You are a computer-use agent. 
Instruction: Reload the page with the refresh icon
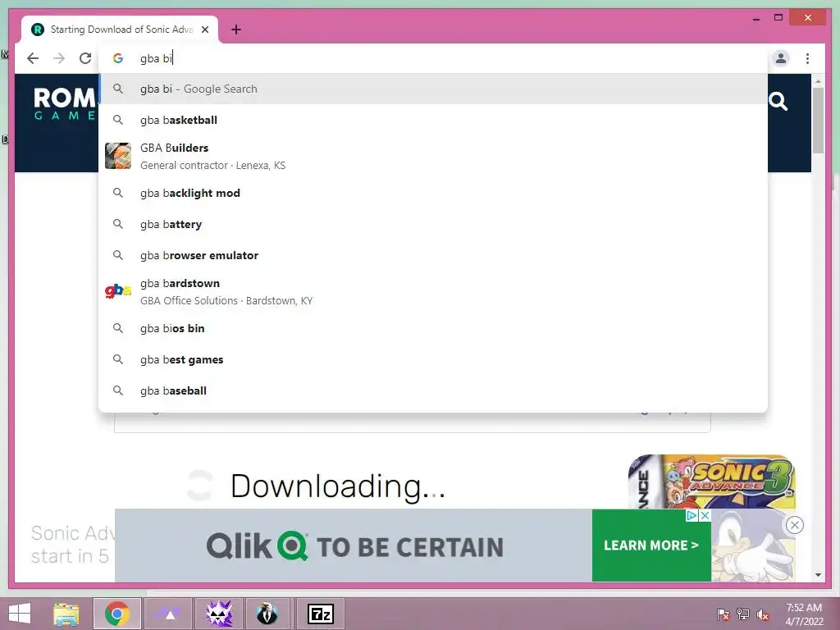[85, 58]
